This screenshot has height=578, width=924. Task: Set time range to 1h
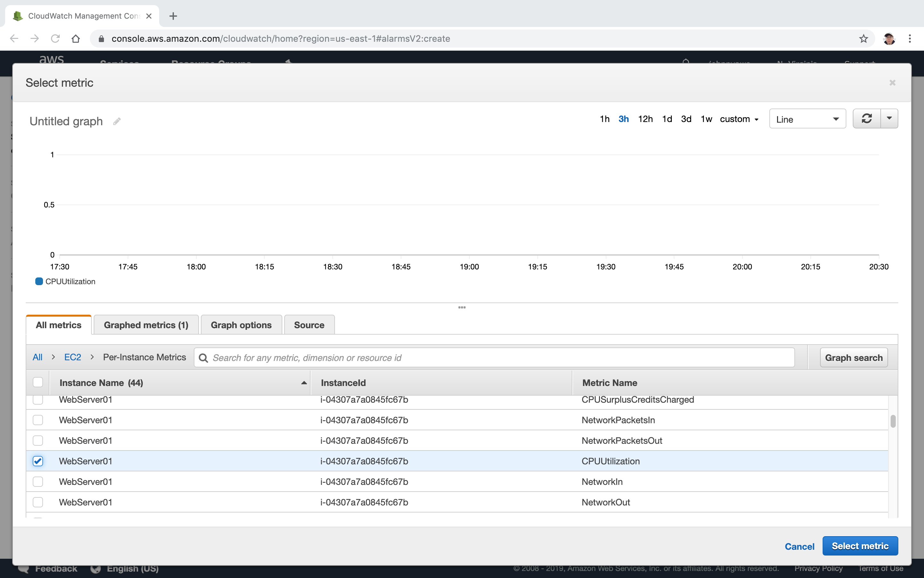(x=604, y=119)
